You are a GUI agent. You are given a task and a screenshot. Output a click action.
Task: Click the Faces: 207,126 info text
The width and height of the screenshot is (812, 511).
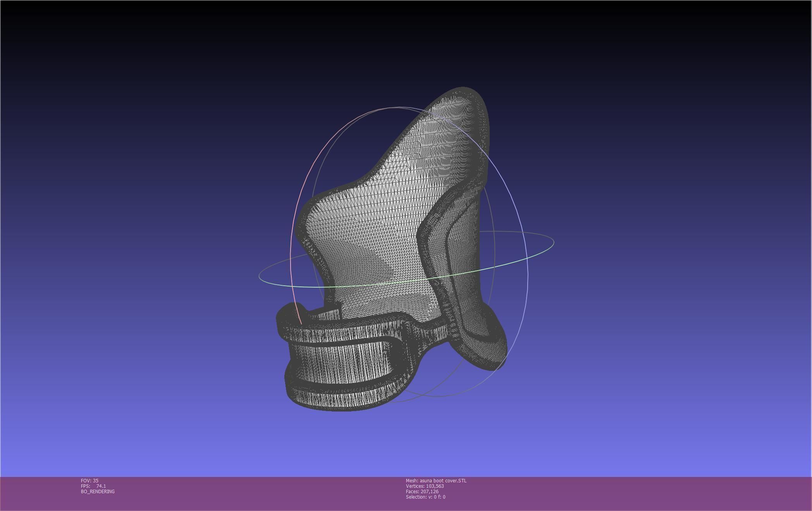[422, 491]
